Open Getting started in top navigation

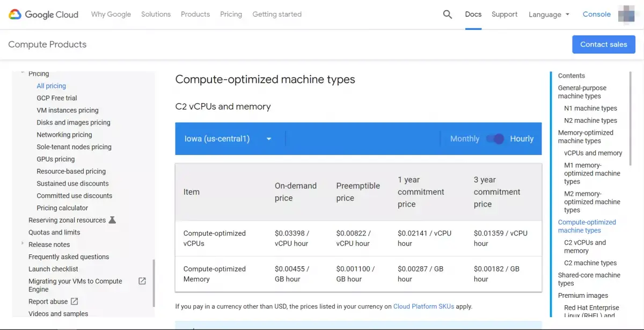tap(277, 14)
